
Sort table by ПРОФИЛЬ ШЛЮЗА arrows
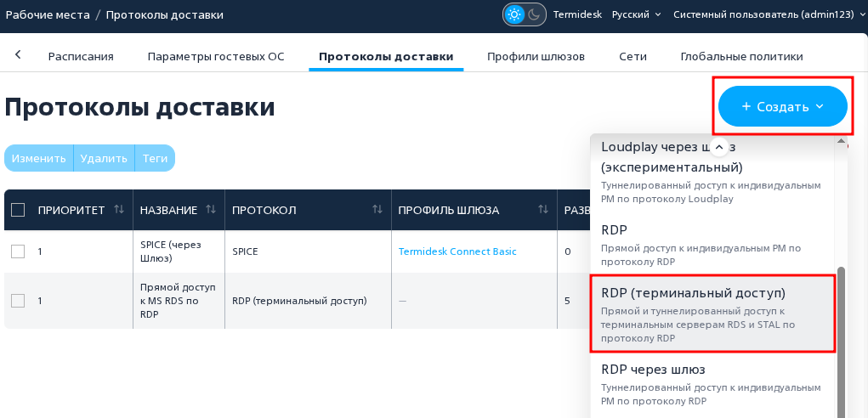[x=543, y=210]
